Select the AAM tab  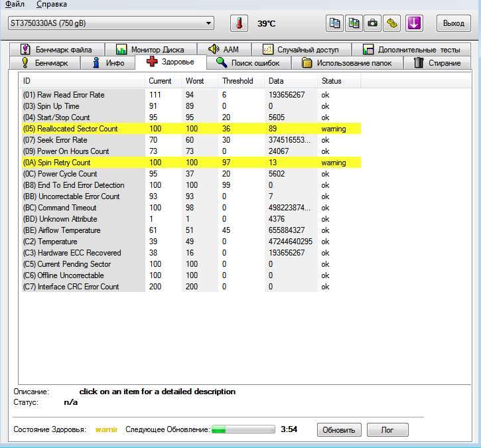(x=224, y=50)
